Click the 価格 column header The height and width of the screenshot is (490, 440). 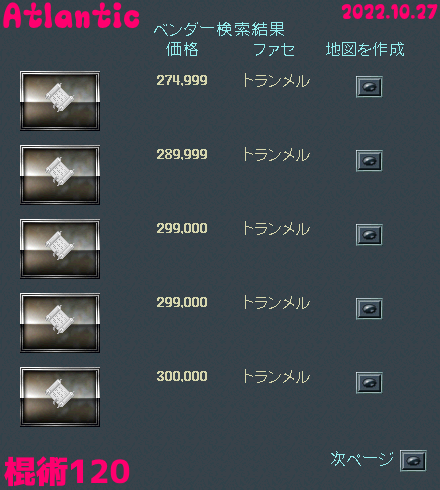182,49
